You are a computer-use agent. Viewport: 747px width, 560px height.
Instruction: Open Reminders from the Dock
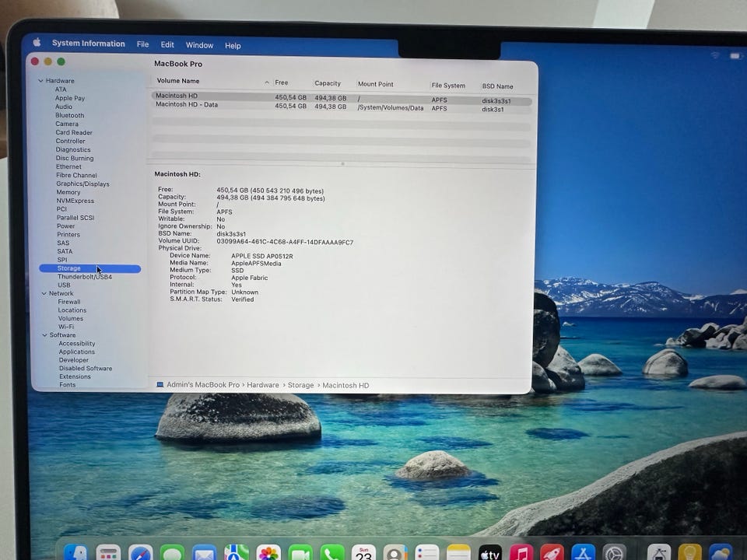click(427, 553)
